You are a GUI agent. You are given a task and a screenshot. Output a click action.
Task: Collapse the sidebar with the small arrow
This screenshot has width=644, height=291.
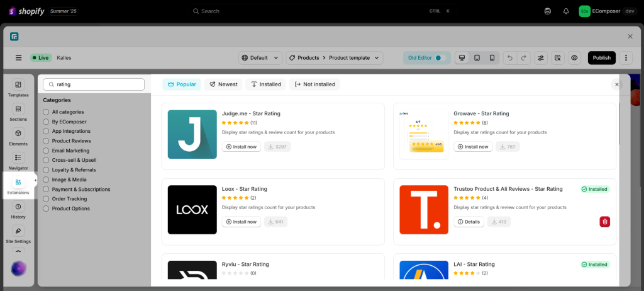35,180
